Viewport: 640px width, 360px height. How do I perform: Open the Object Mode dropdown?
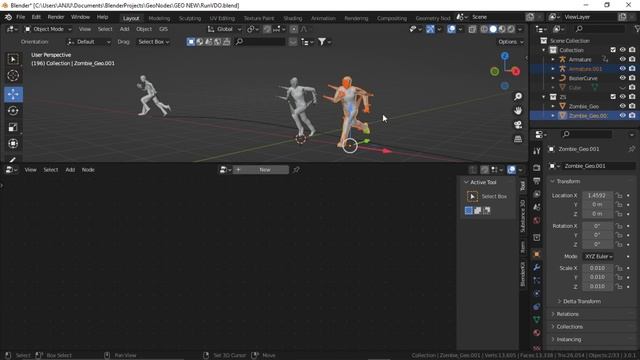point(48,29)
